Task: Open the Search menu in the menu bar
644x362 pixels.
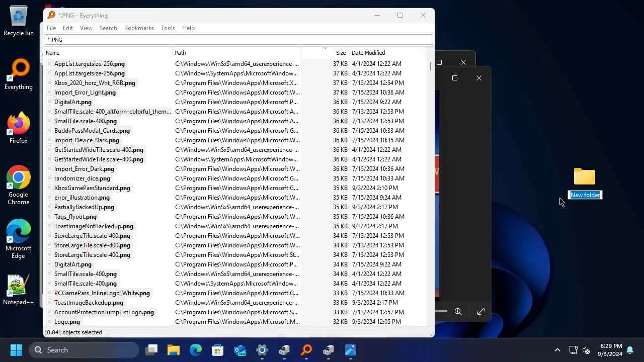Action: click(x=108, y=28)
